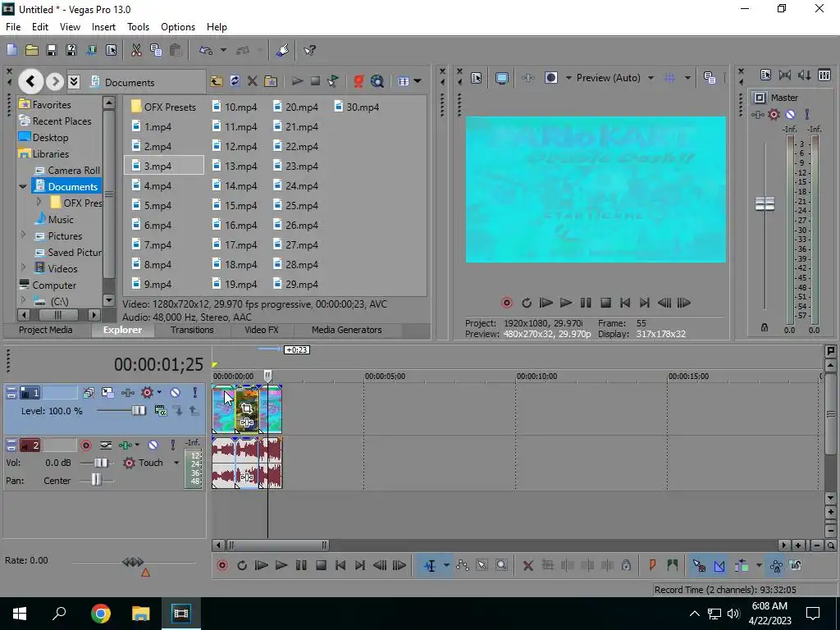Toggle Ignore Event Grouping in the timeline toolbar
The height and width of the screenshot is (630, 840).
tap(796, 565)
